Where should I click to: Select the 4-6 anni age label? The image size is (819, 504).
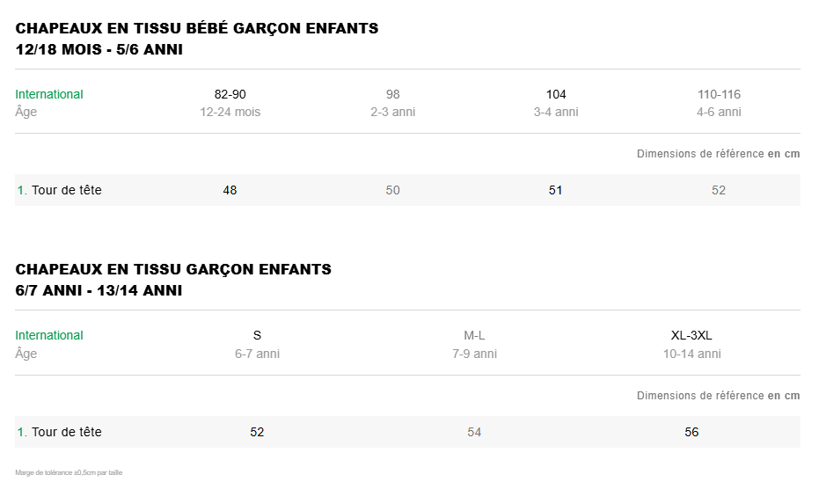point(719,112)
